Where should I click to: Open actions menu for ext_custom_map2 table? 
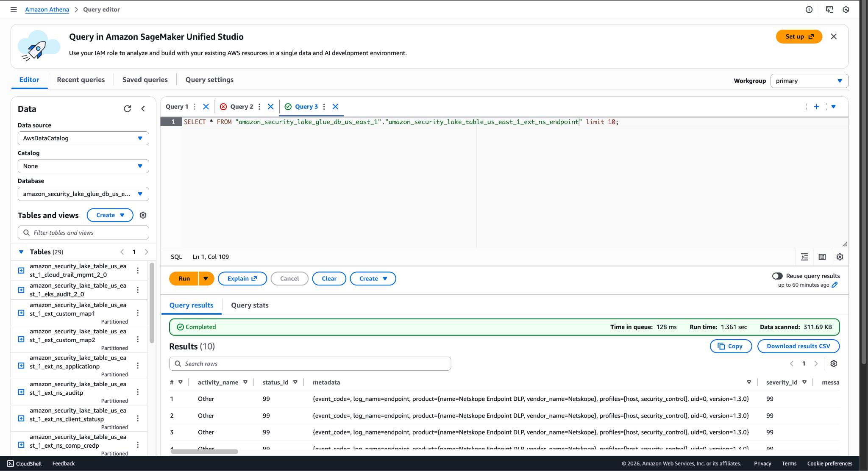coord(138,339)
